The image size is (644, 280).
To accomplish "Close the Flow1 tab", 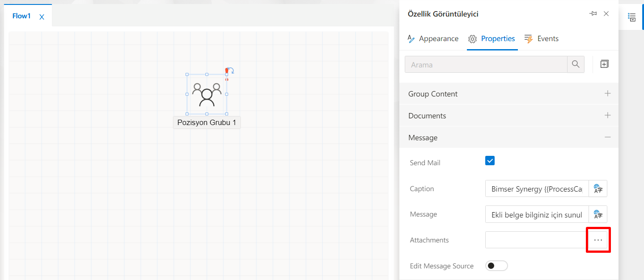I will (42, 17).
